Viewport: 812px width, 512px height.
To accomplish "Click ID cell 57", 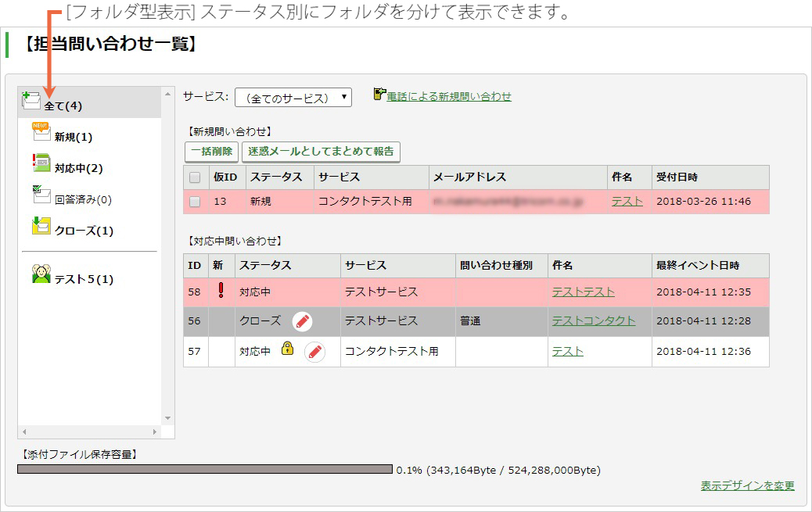I will (x=196, y=352).
